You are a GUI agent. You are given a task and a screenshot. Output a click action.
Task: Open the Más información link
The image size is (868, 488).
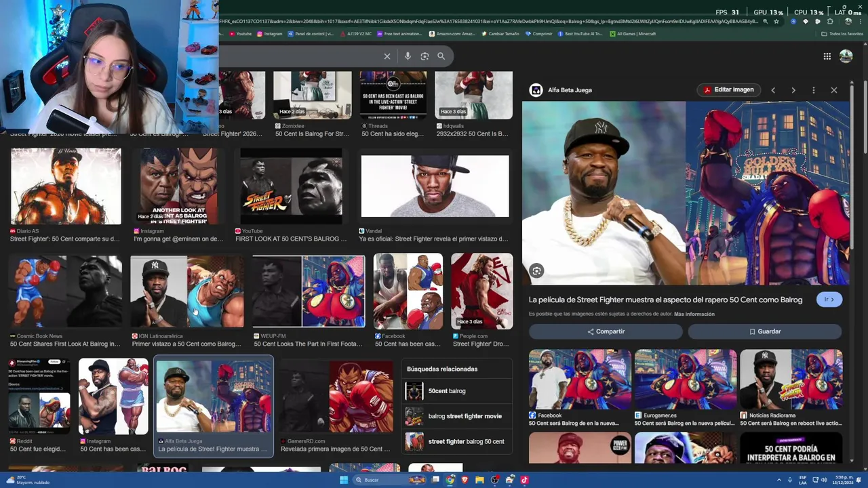[x=694, y=314]
